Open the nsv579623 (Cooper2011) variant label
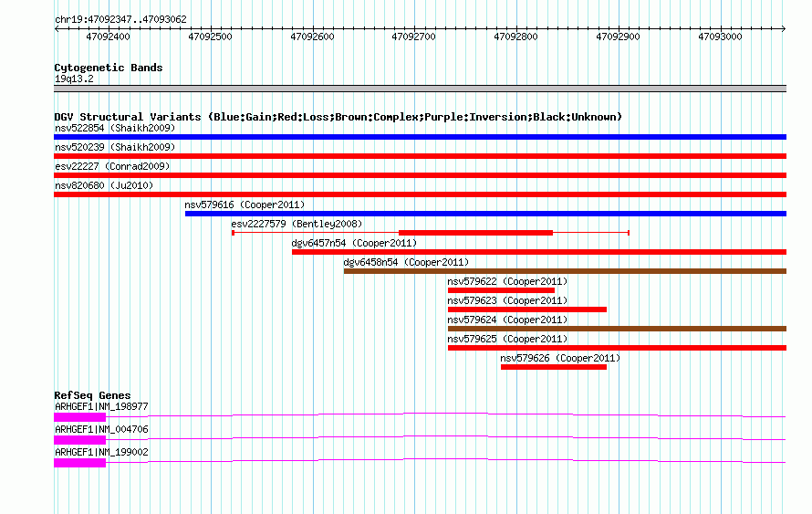The image size is (812, 514). 506,300
